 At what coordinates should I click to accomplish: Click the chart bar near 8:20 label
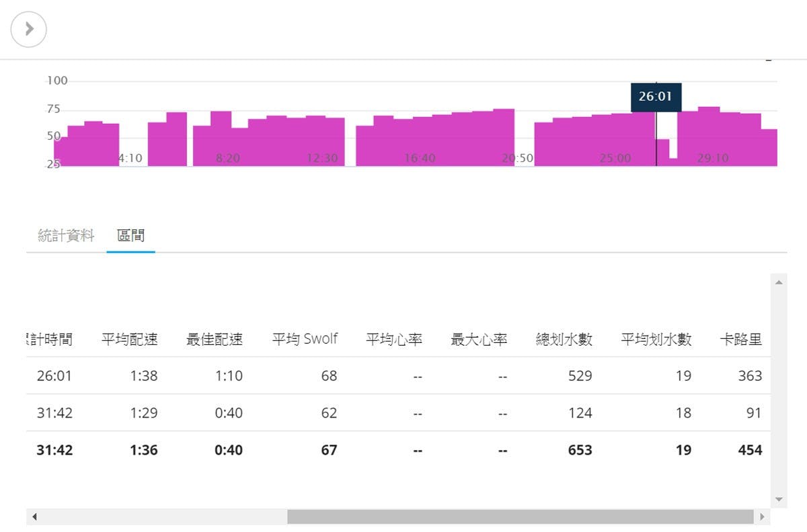click(221, 138)
